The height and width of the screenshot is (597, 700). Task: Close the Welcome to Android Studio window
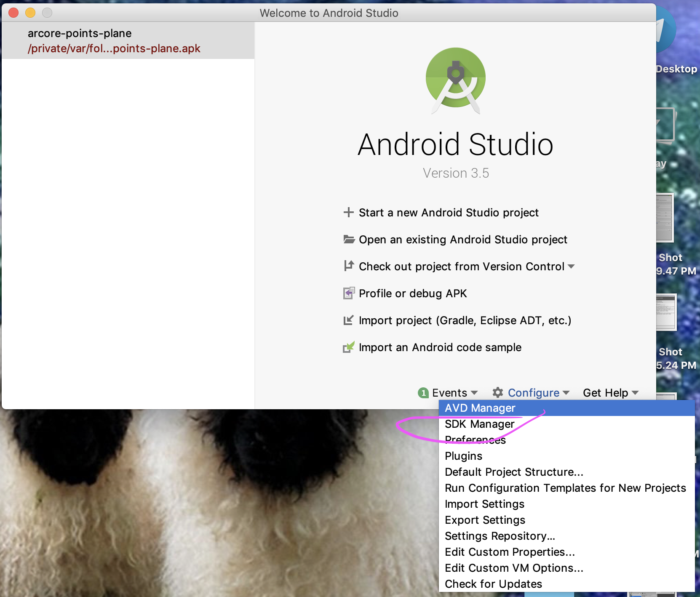tap(13, 13)
